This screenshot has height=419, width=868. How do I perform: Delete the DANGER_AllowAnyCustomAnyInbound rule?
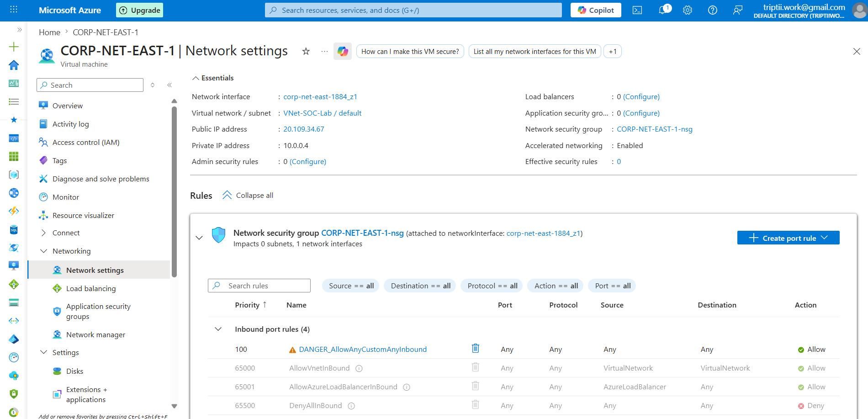[x=476, y=349]
